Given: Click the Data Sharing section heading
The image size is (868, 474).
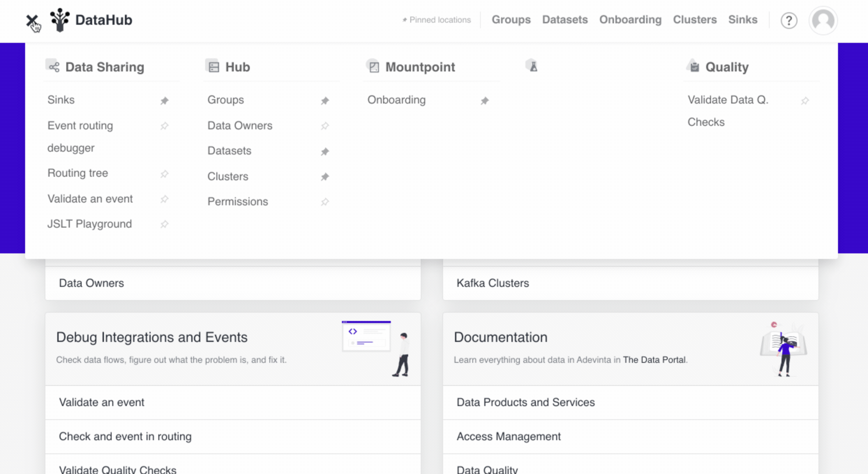Looking at the screenshot, I should [105, 67].
